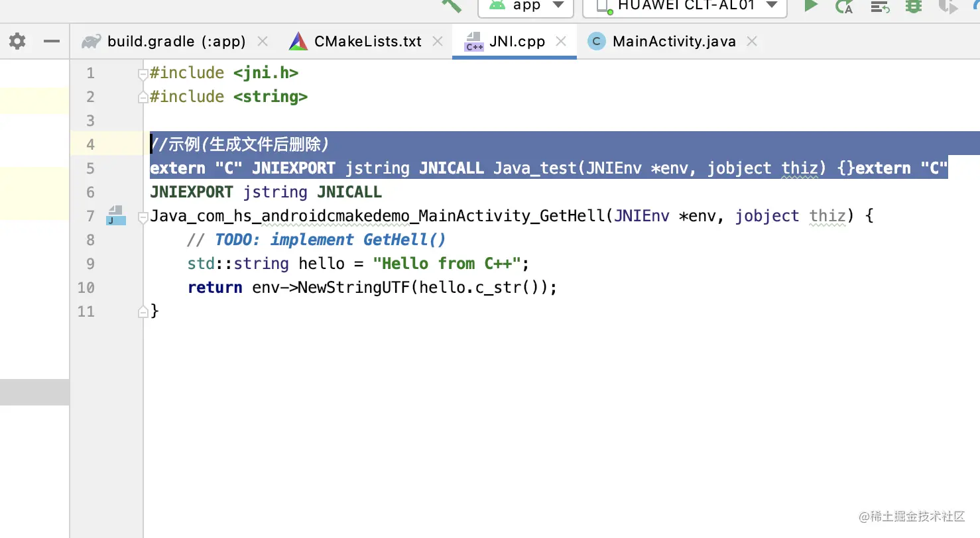Click the selected comment //示例(生成文件后删除)
The width and height of the screenshot is (980, 538).
[240, 144]
